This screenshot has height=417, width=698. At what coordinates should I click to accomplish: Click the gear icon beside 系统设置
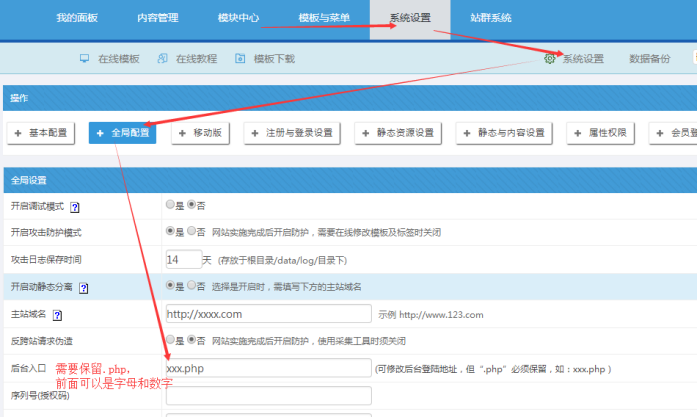tap(550, 59)
